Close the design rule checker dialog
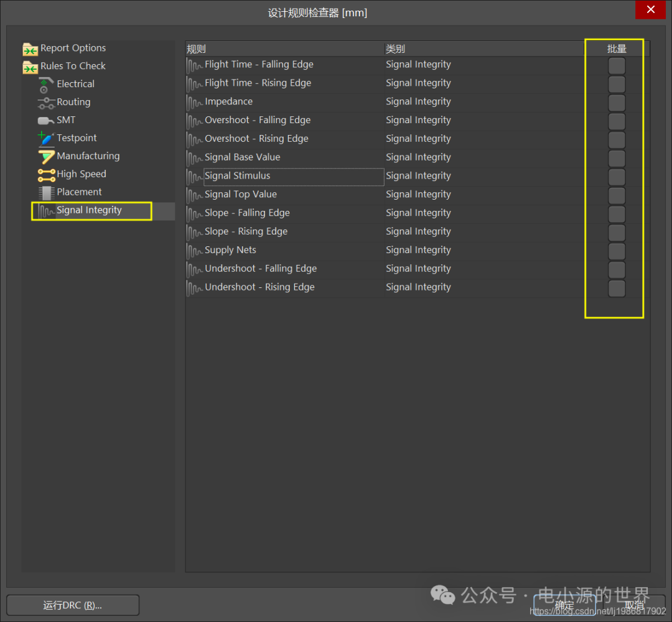 (651, 9)
